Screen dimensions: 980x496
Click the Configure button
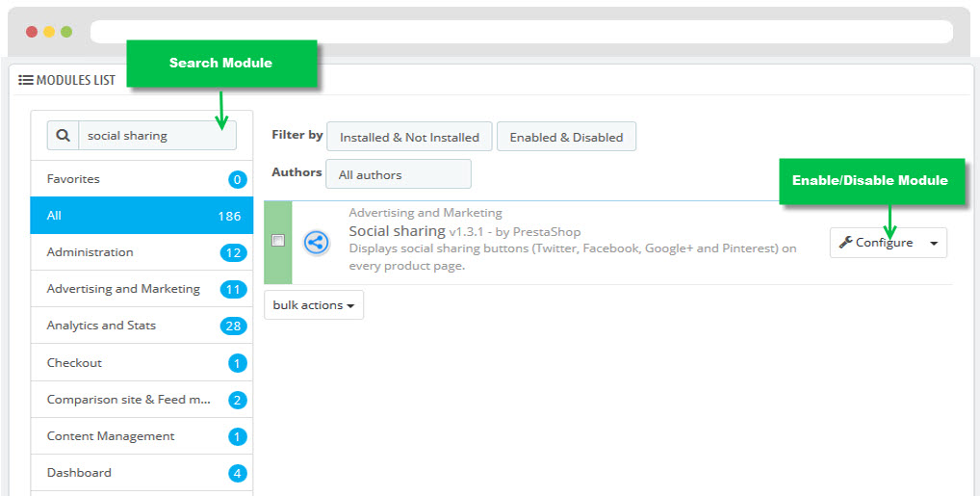pyautogui.click(x=876, y=243)
